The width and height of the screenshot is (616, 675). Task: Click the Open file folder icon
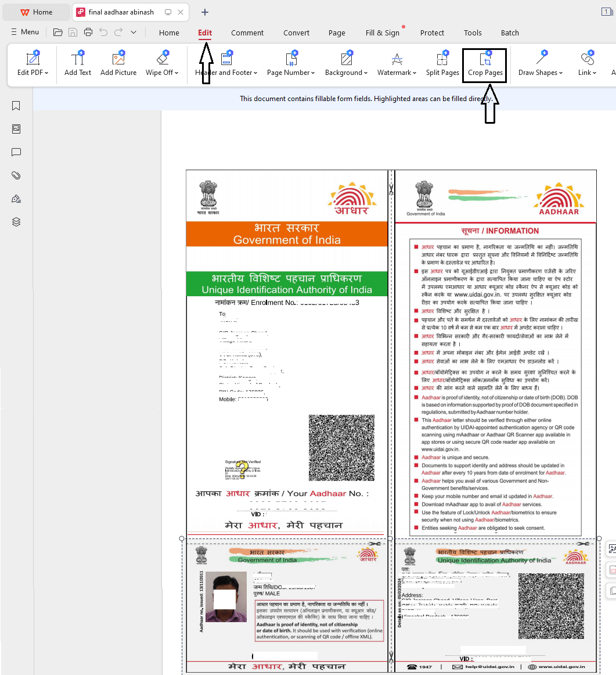(x=57, y=33)
